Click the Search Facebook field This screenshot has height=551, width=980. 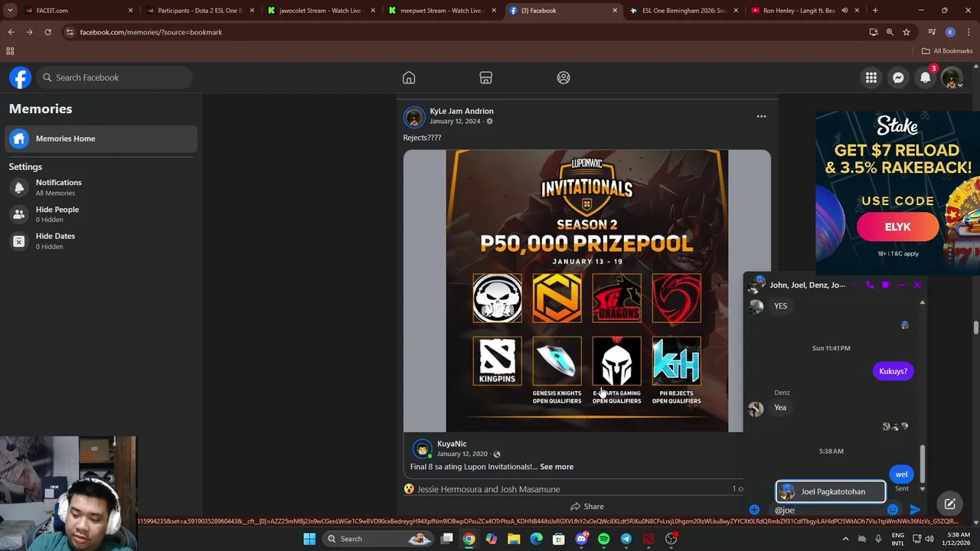pos(114,77)
